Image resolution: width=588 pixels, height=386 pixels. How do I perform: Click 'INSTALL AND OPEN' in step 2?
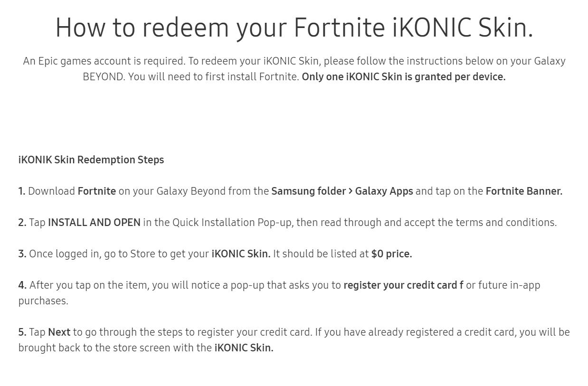point(94,222)
